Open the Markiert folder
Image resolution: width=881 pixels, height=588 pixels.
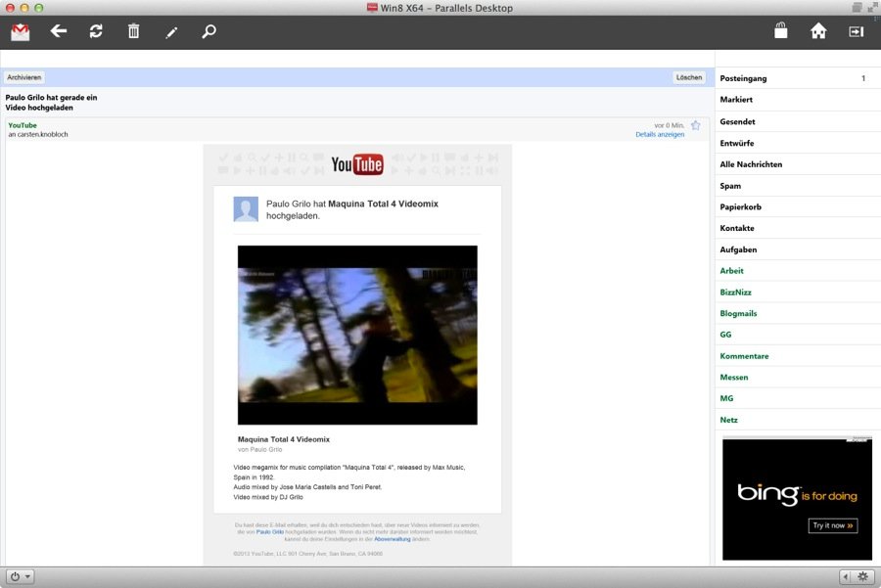click(x=798, y=100)
